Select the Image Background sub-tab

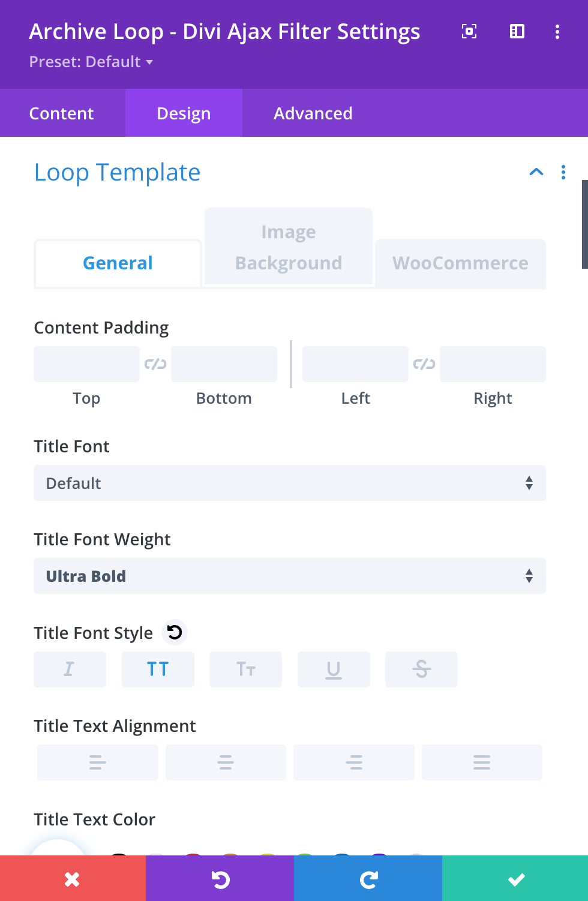pyautogui.click(x=289, y=247)
